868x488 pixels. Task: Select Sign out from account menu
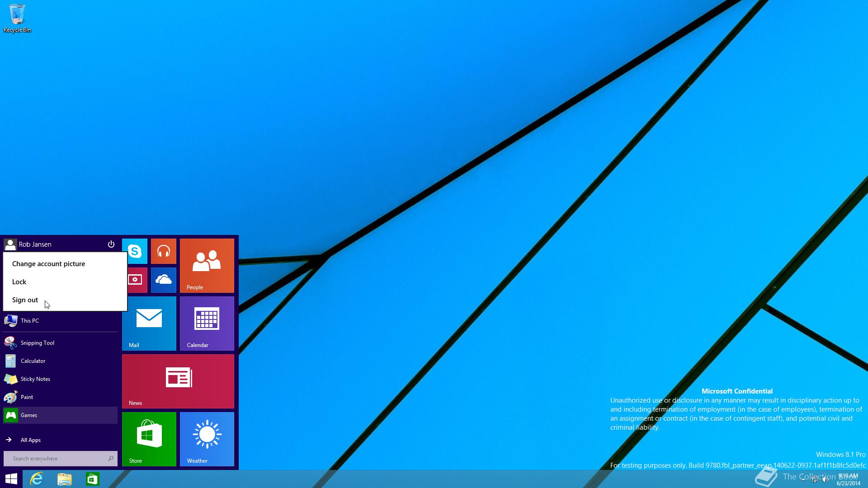65,300
